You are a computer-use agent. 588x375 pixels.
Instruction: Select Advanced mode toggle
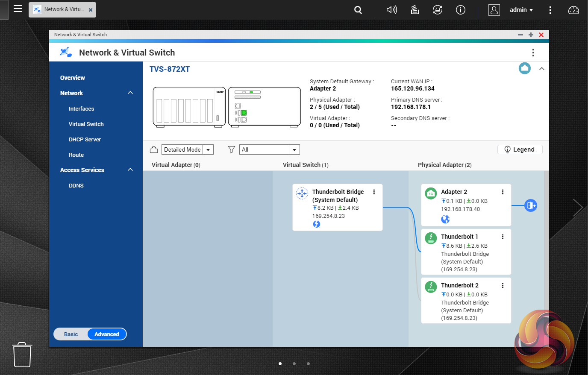pos(107,334)
